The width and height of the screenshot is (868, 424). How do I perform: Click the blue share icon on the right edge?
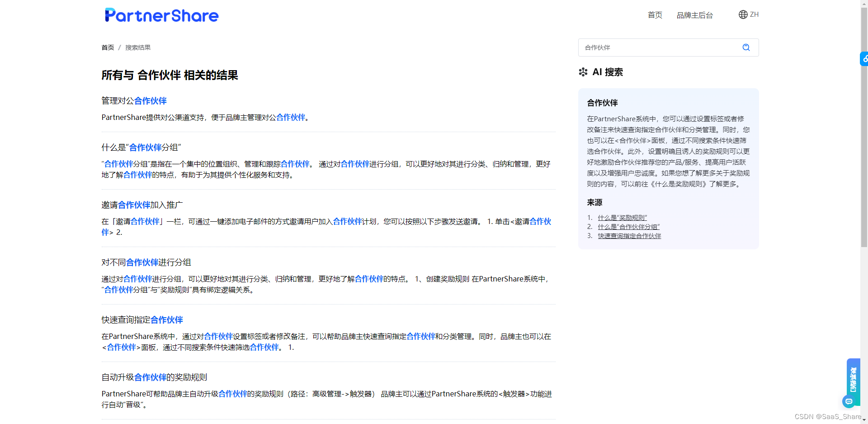[x=864, y=58]
